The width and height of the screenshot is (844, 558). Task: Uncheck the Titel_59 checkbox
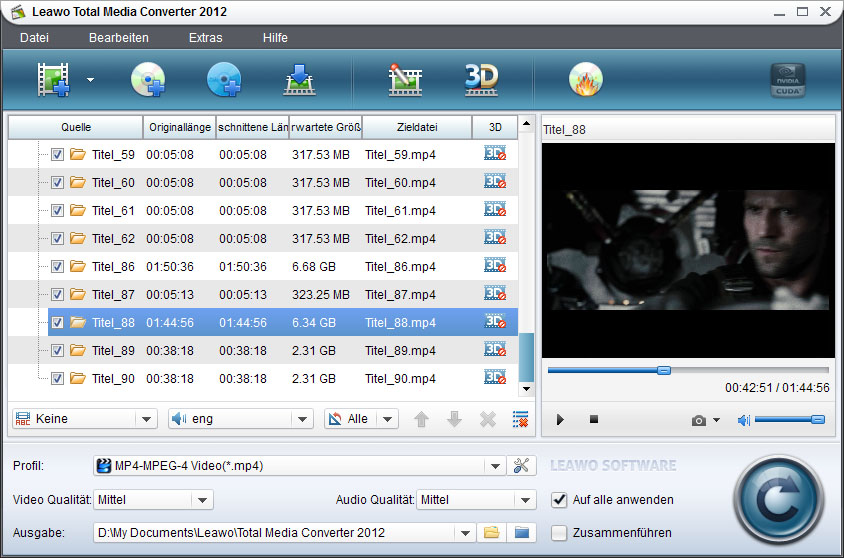pyautogui.click(x=57, y=154)
